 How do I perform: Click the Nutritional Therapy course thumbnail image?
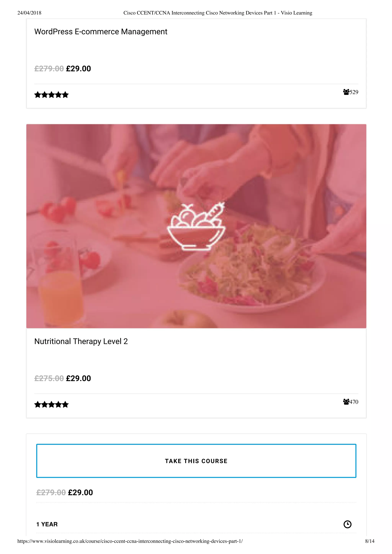[196, 226]
